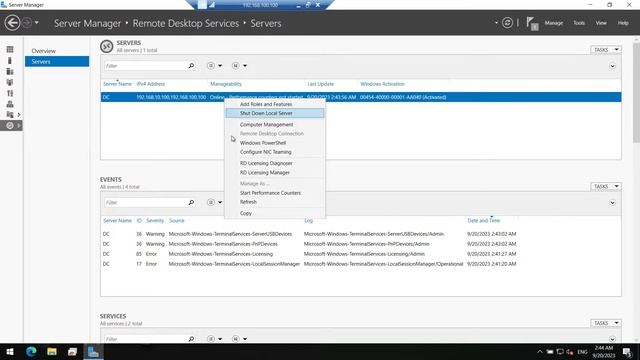Refresh Server Manager with circular arrows icon
Viewport: 640px width, 360px height.
[x=507, y=23]
